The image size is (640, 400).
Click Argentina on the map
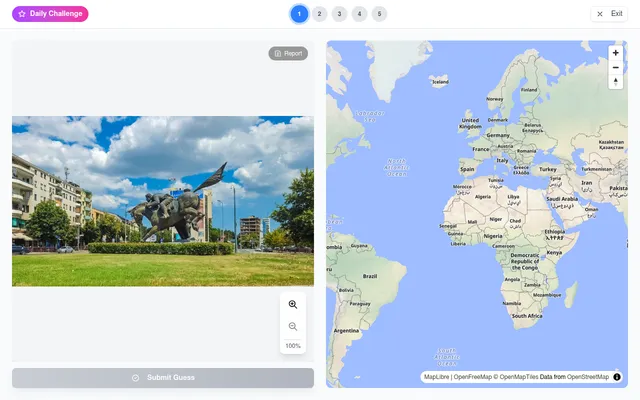tap(347, 331)
